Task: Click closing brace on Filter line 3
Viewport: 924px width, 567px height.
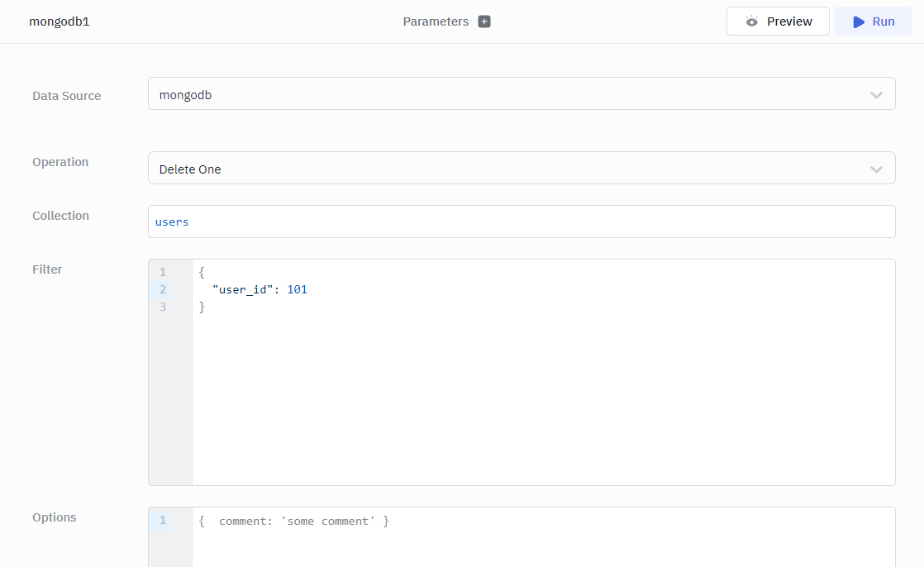Action: 202,307
